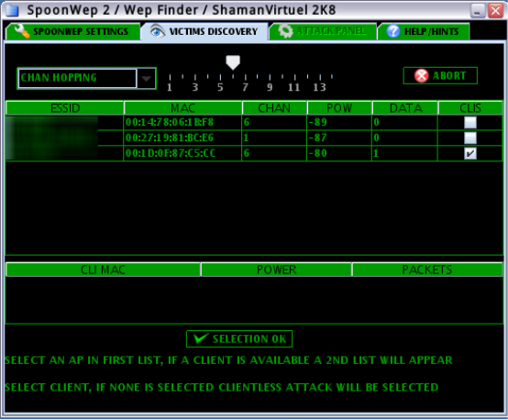This screenshot has height=420, width=508.
Task: Click the checkmark icon on Selection OK
Action: pyautogui.click(x=201, y=338)
